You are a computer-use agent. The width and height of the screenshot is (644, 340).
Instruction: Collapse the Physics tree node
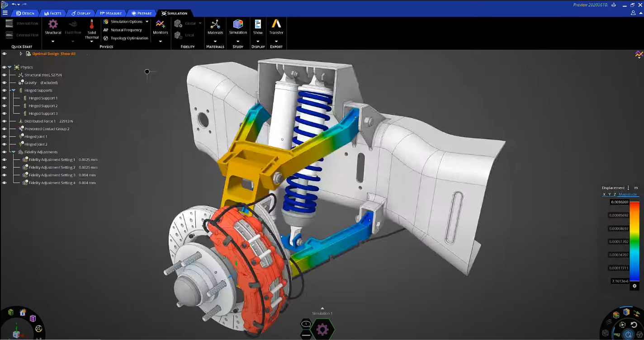(9, 67)
